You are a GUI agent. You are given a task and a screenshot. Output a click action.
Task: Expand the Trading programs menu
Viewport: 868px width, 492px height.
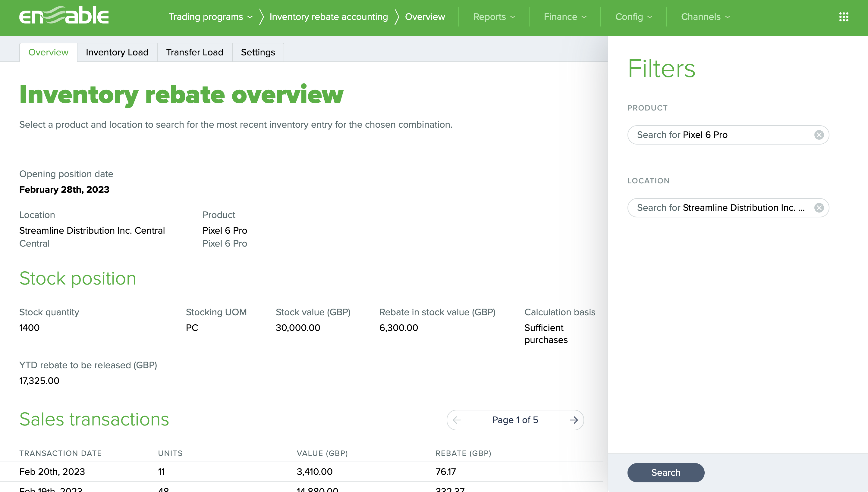coord(210,17)
